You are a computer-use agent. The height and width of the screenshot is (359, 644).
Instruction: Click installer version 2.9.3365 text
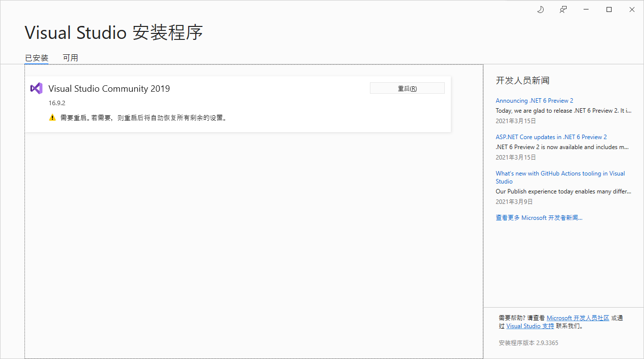[x=528, y=343]
